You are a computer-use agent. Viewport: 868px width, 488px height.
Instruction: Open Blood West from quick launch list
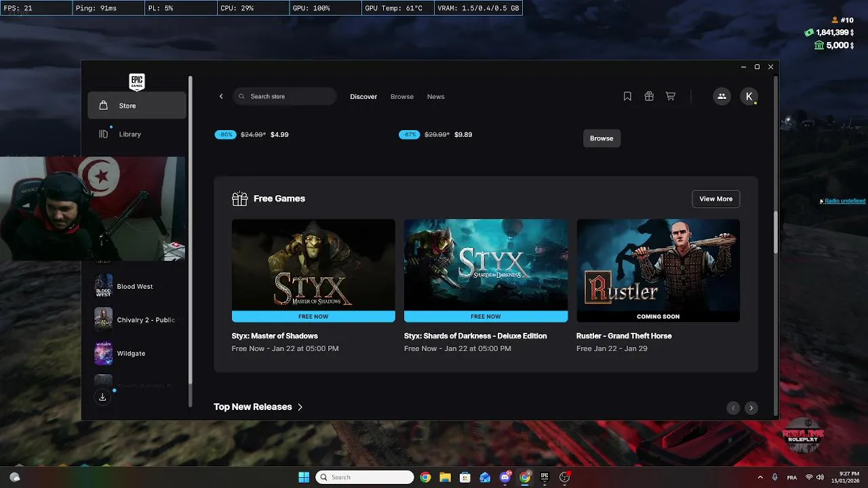[136, 286]
